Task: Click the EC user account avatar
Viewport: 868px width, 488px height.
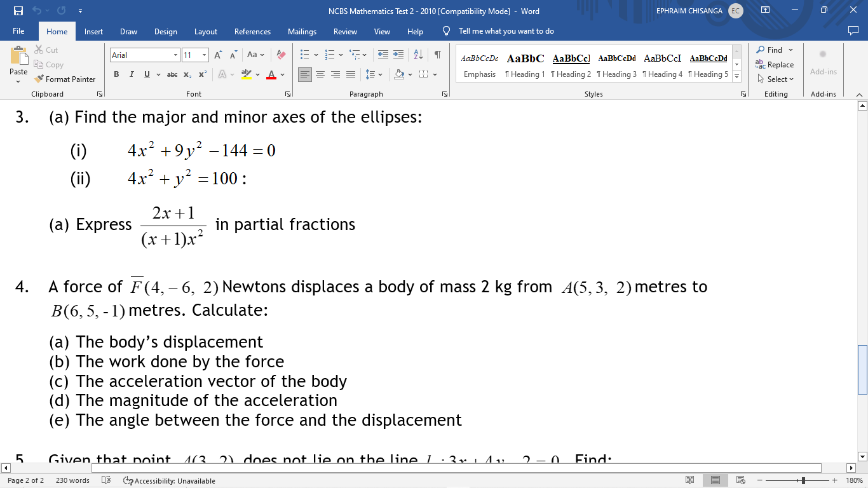Action: (x=735, y=11)
